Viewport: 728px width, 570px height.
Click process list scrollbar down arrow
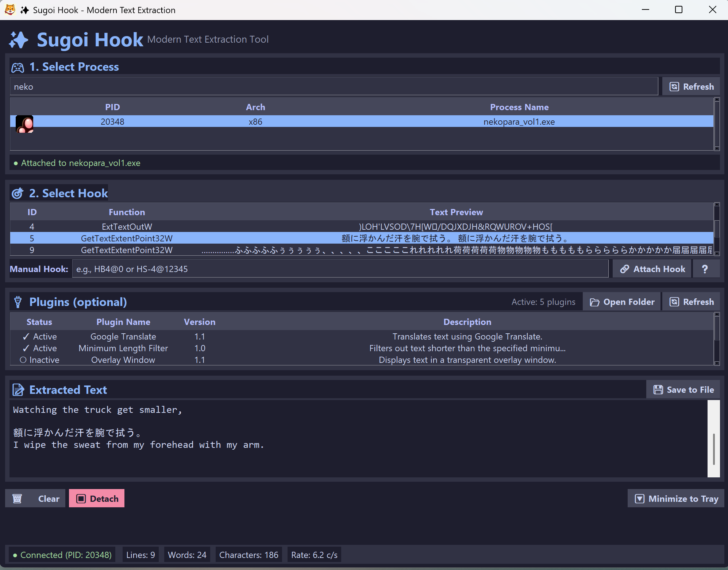[x=717, y=148]
